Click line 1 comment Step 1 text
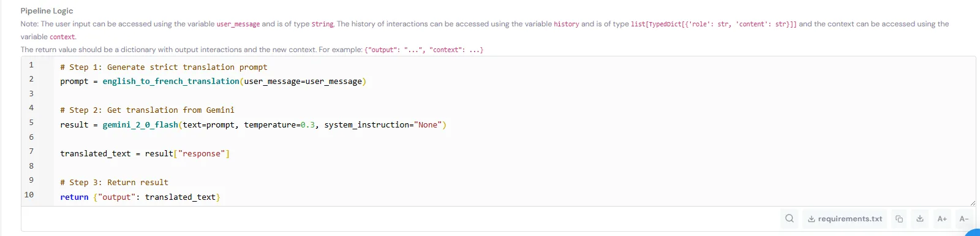Image resolution: width=980 pixels, height=236 pixels. [164, 67]
